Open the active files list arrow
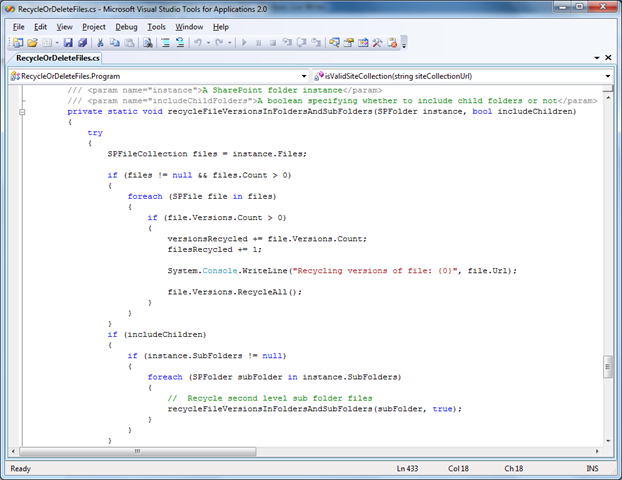The width and height of the screenshot is (622, 480). pyautogui.click(x=596, y=59)
